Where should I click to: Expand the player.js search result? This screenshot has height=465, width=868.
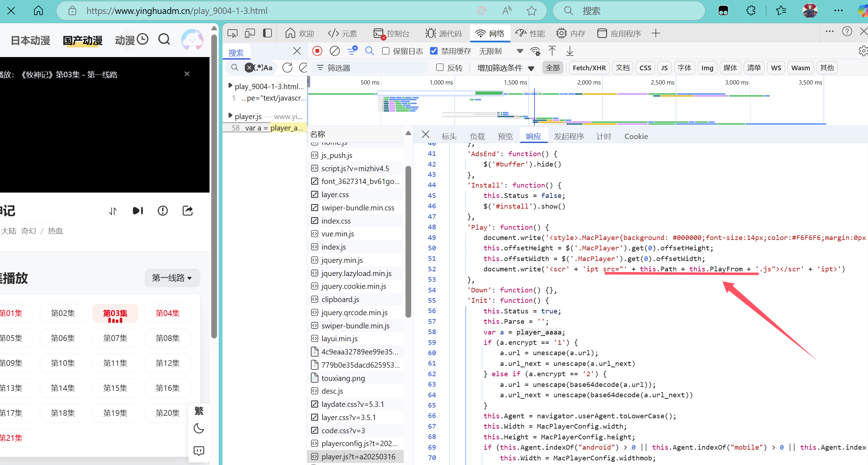pos(230,116)
